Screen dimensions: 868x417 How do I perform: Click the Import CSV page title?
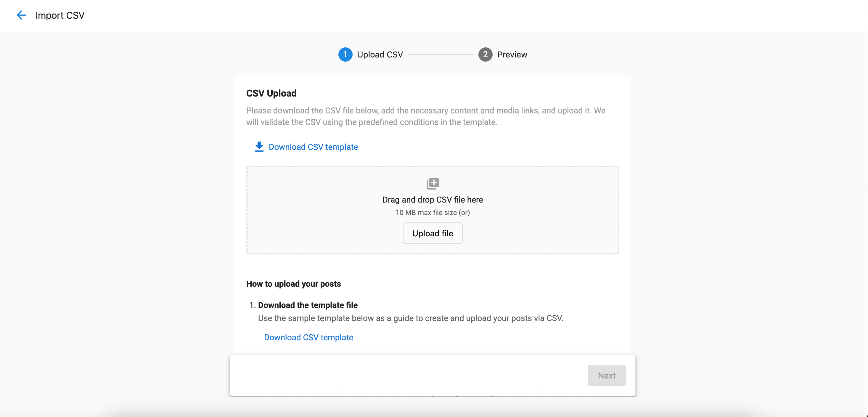pos(60,15)
